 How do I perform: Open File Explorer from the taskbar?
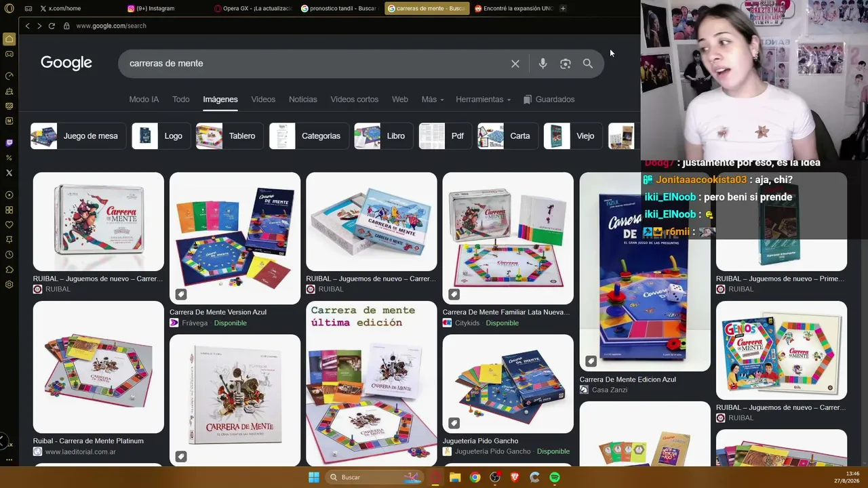pyautogui.click(x=455, y=477)
